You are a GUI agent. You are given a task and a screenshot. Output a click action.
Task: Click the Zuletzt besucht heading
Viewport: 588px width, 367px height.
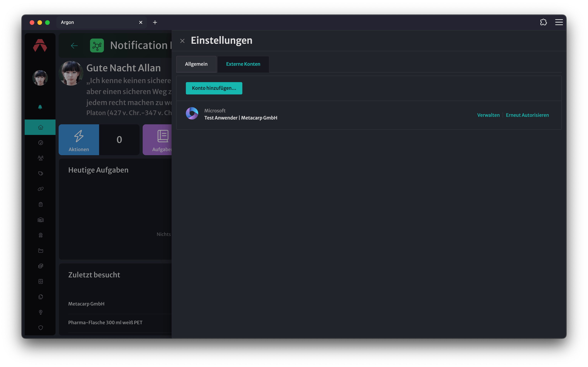pyautogui.click(x=94, y=275)
